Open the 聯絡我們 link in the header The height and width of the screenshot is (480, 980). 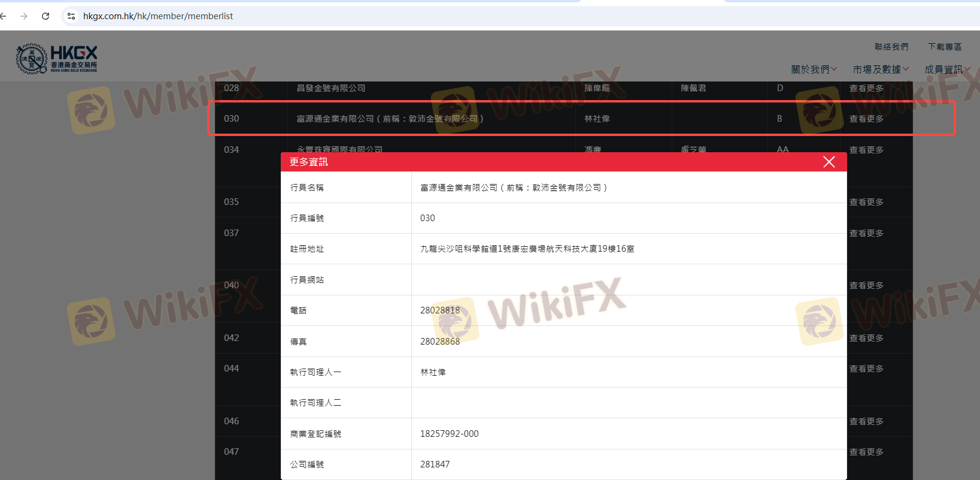pyautogui.click(x=891, y=47)
